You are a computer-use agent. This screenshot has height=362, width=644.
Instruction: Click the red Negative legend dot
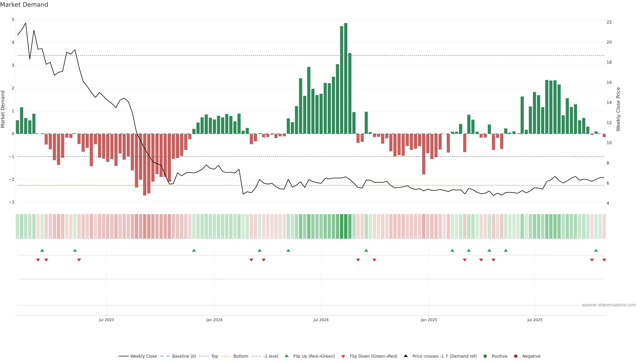(x=516, y=356)
